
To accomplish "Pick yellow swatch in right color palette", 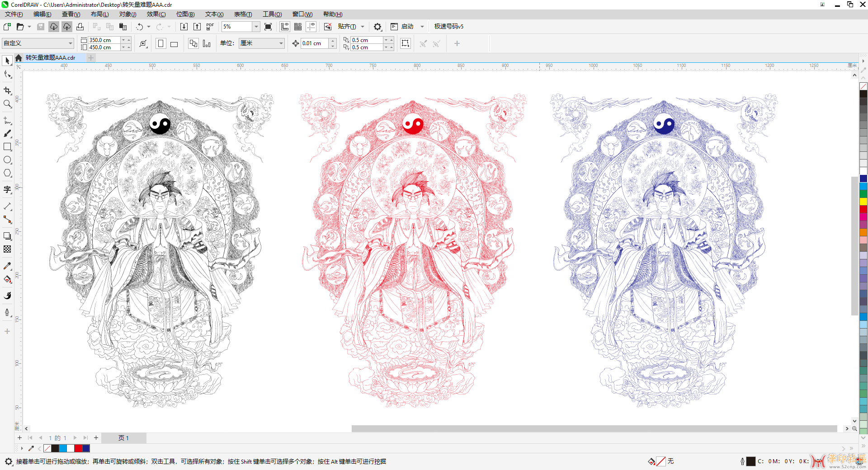I will tap(863, 202).
